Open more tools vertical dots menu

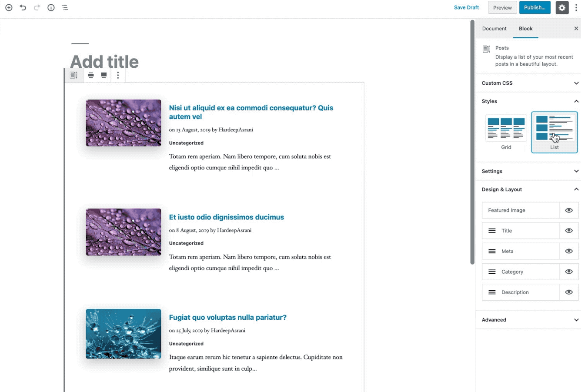tap(576, 7)
